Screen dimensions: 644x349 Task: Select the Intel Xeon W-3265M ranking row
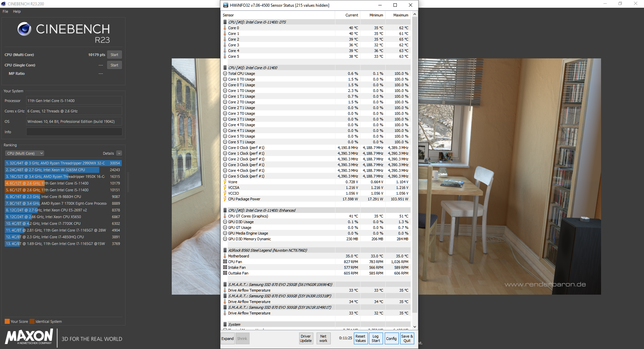click(x=63, y=170)
